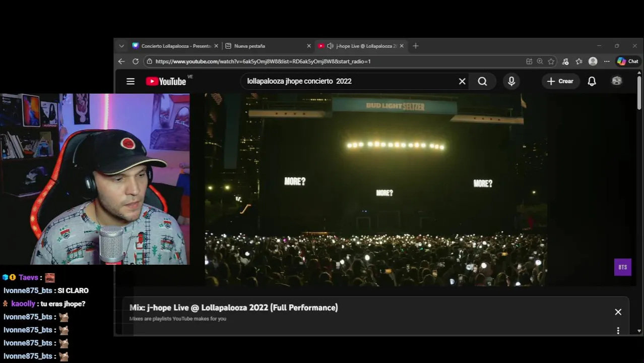Open the browser media control icon

pos(565,62)
